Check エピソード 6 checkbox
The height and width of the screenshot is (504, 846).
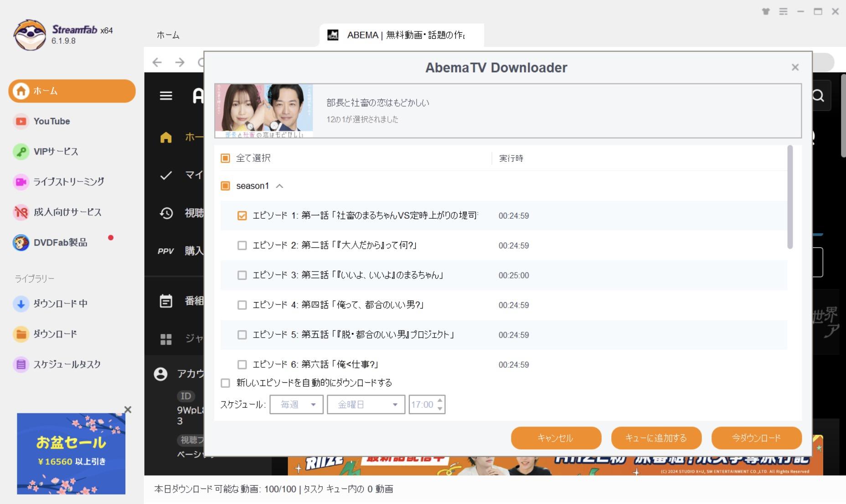pyautogui.click(x=242, y=365)
